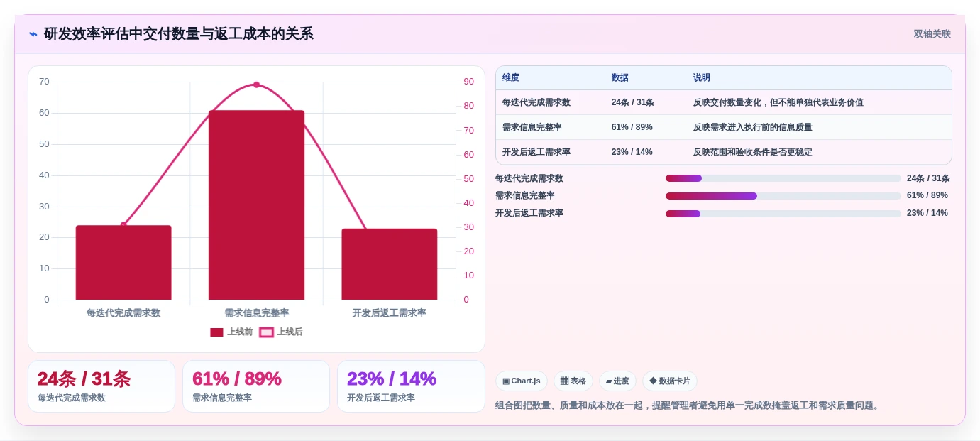Open the 23% / 14% data card
The height and width of the screenshot is (441, 980).
[411, 386]
